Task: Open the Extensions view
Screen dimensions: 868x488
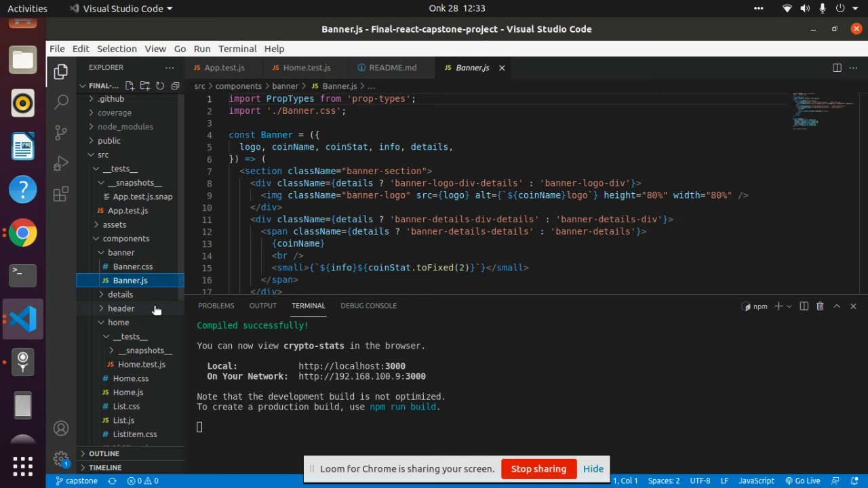Action: pyautogui.click(x=61, y=195)
